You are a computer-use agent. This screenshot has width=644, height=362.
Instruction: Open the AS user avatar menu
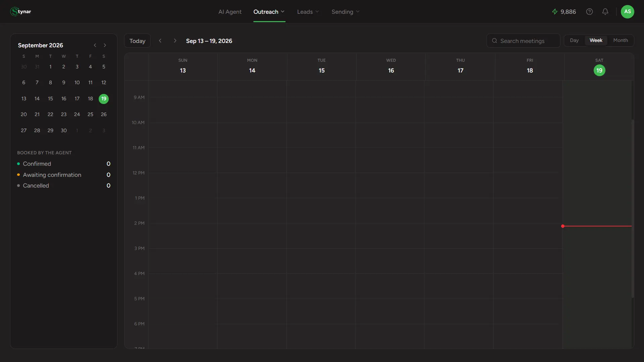[x=627, y=12]
